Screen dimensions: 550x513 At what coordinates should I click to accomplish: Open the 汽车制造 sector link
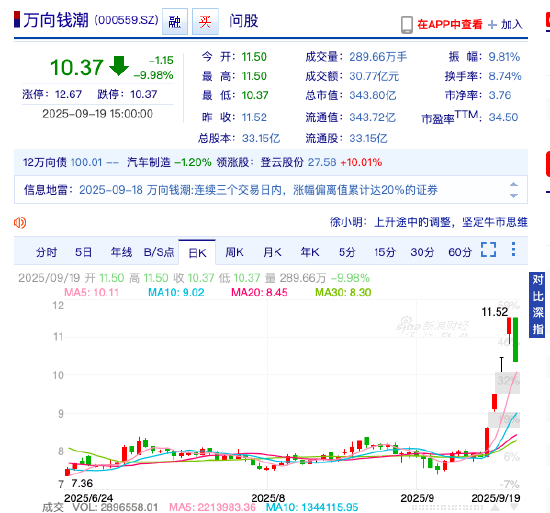[149, 162]
